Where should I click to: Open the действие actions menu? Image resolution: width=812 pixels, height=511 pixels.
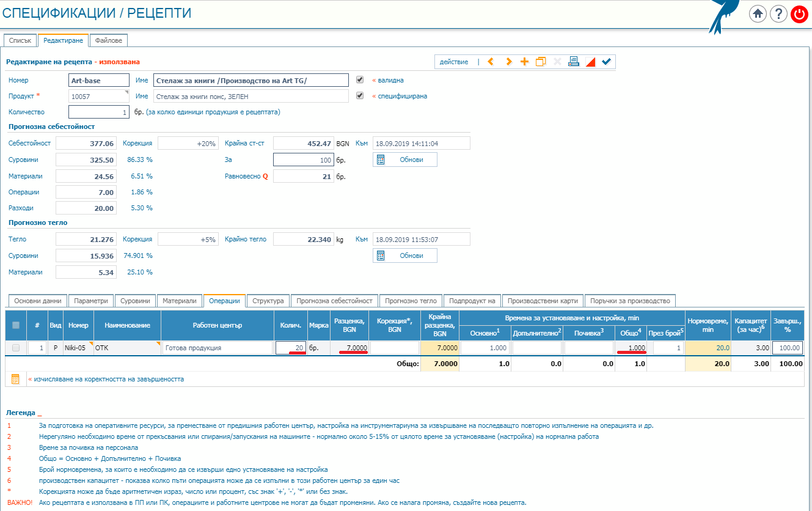click(x=454, y=62)
